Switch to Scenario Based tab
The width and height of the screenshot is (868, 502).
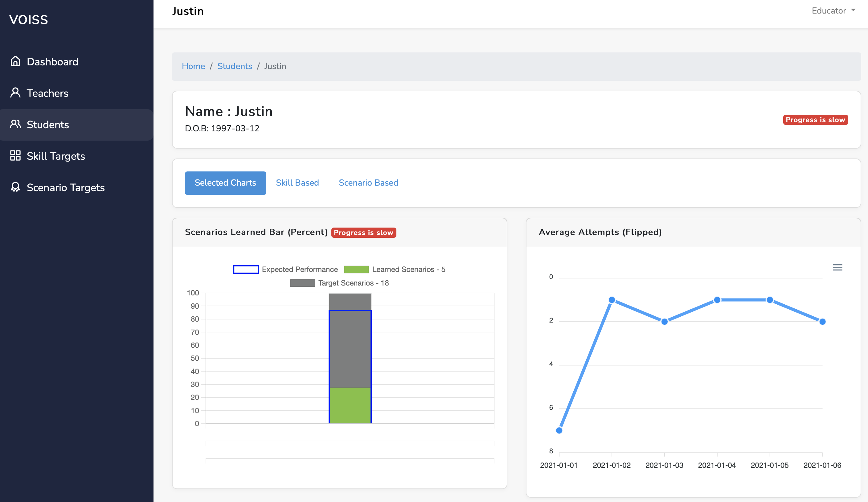point(368,183)
